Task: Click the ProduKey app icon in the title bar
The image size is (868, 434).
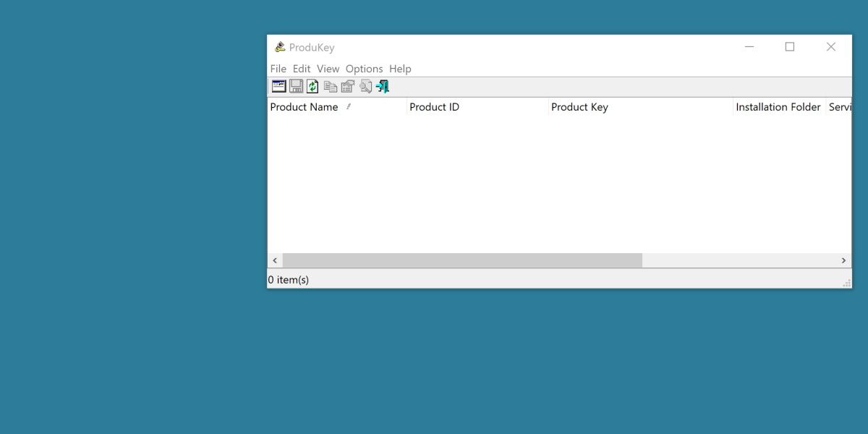Action: 280,47
